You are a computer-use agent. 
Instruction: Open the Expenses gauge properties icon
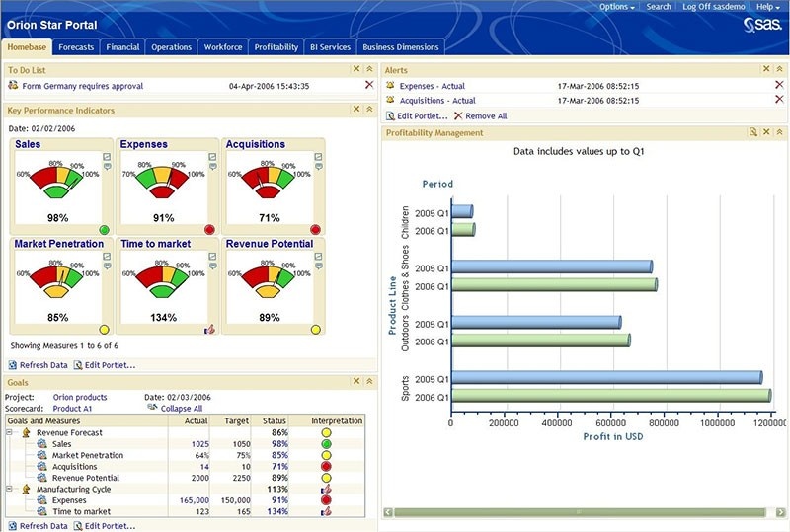212,157
